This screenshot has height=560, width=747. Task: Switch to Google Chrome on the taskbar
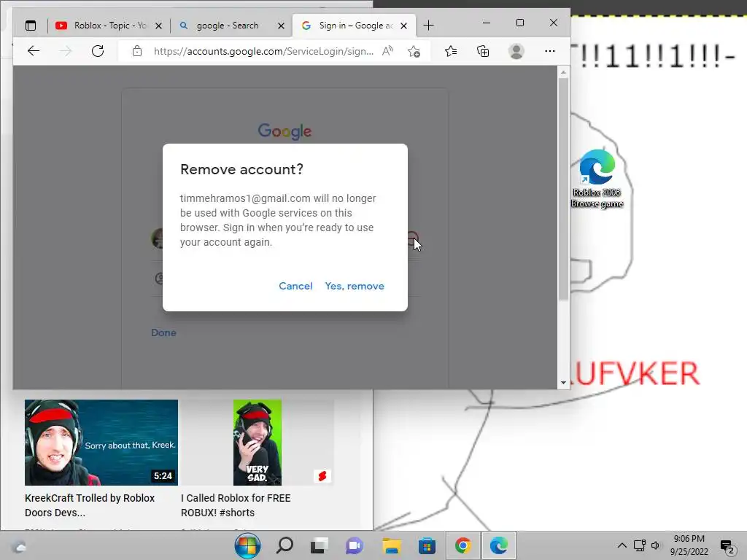[462, 545]
